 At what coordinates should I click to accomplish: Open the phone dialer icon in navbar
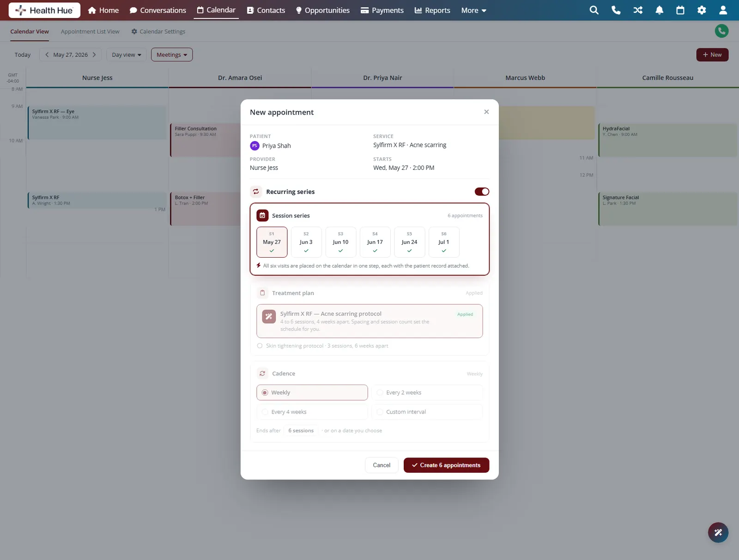616,10
